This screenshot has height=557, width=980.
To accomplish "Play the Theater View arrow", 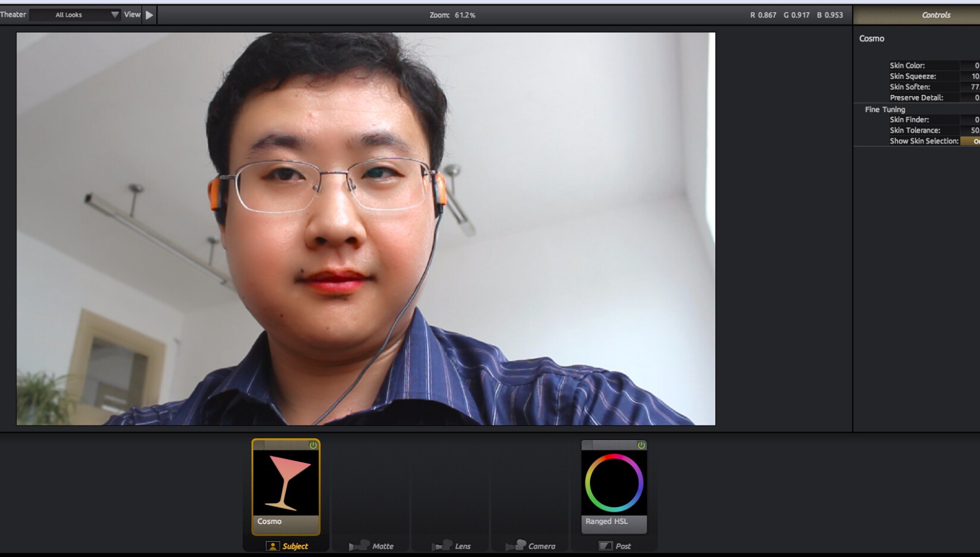I will click(149, 15).
